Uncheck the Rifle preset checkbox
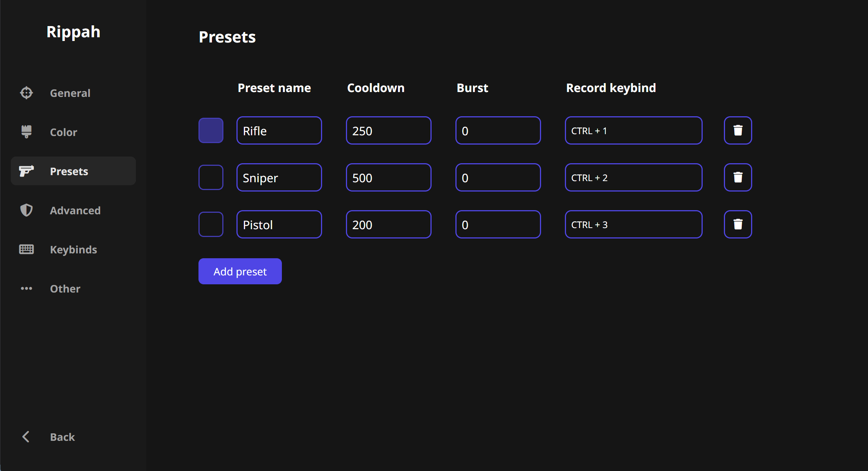Viewport: 868px width, 471px height. [x=211, y=130]
